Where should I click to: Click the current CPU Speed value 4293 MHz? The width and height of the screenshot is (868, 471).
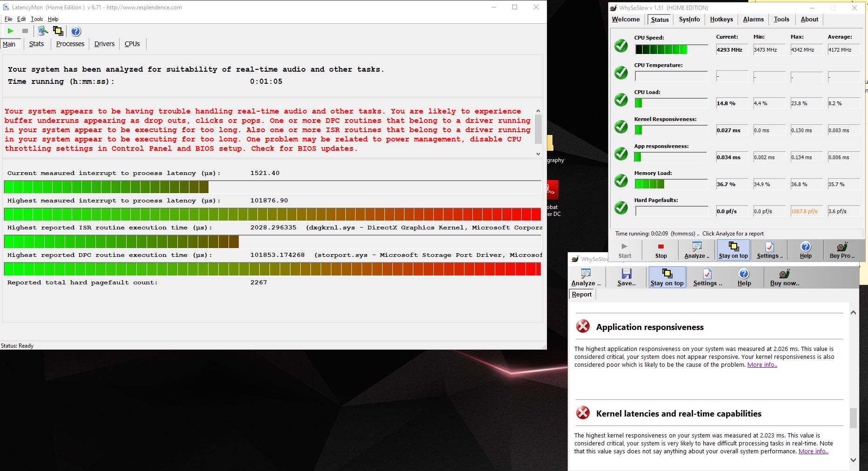pos(732,50)
